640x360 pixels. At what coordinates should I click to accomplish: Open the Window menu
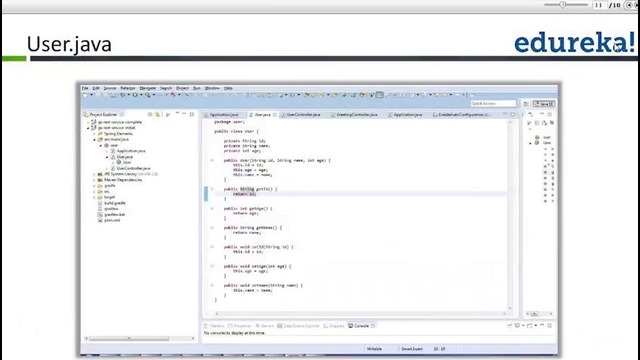[212, 88]
